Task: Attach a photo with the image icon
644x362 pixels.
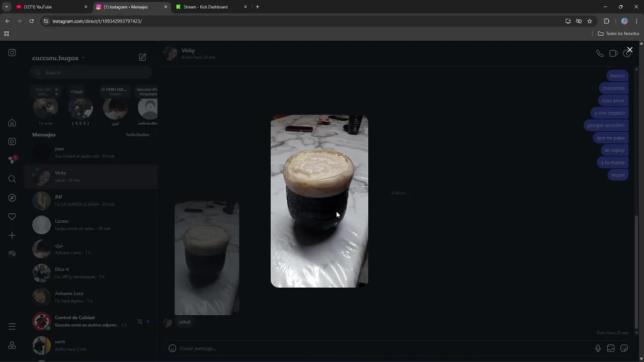Action: [x=611, y=348]
